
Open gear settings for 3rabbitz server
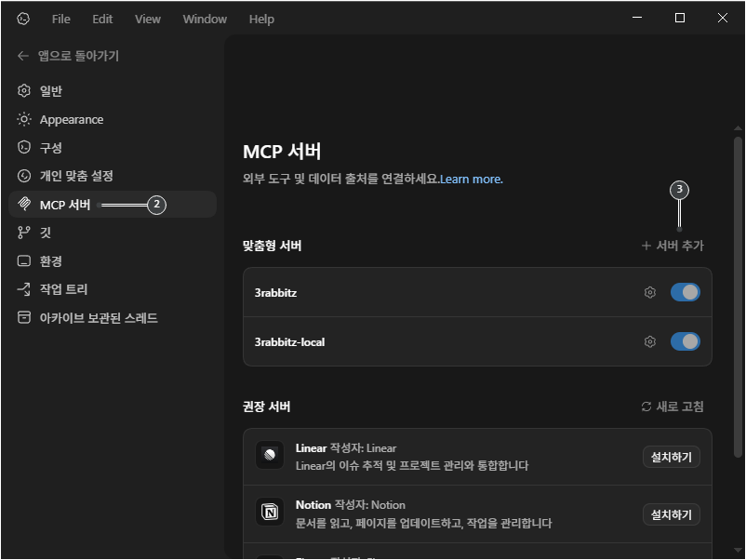[650, 293]
